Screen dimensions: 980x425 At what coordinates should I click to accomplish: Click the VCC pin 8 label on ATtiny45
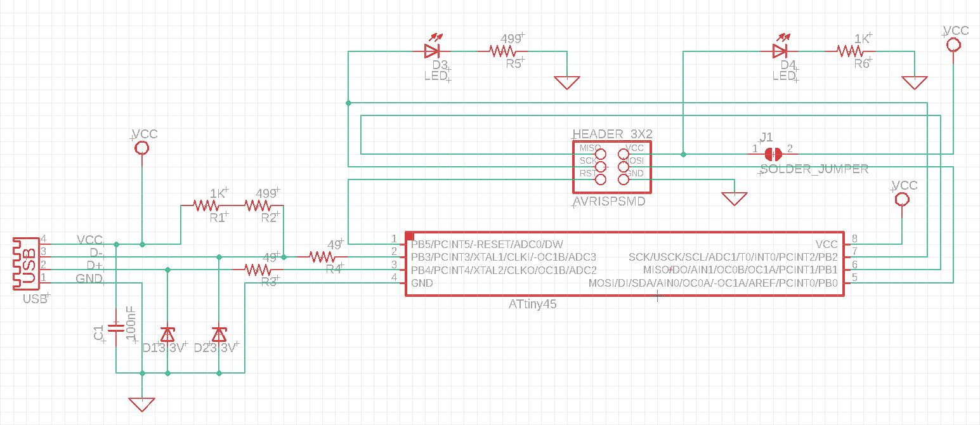pyautogui.click(x=826, y=244)
